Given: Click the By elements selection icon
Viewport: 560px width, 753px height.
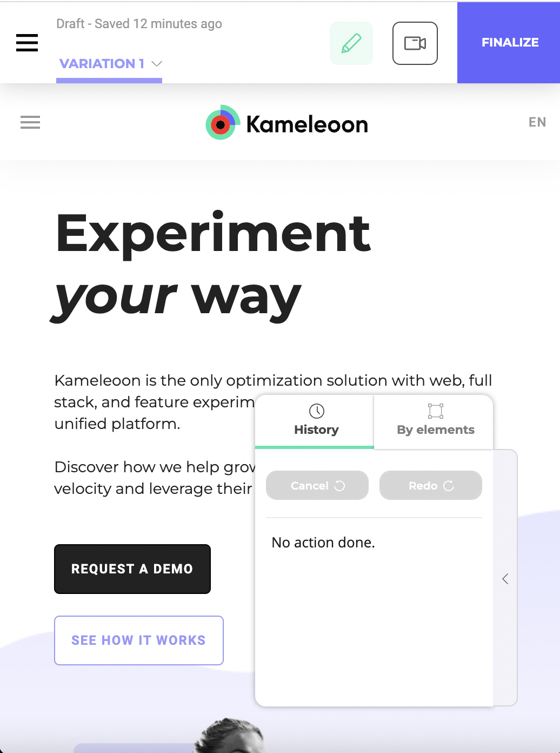Looking at the screenshot, I should [x=436, y=411].
